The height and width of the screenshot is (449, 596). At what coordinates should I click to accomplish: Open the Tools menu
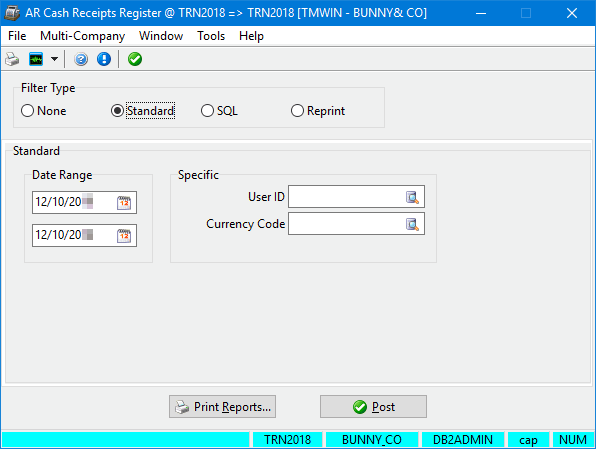[x=211, y=36]
